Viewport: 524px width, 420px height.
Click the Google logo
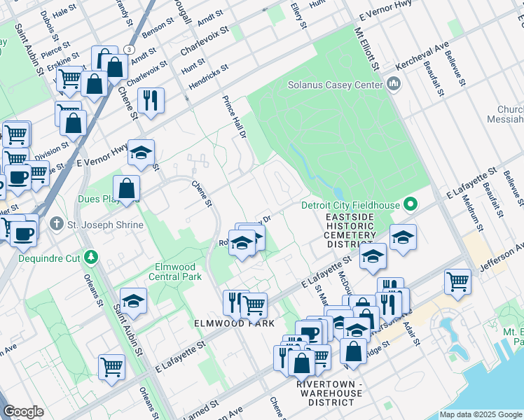pos(24,412)
